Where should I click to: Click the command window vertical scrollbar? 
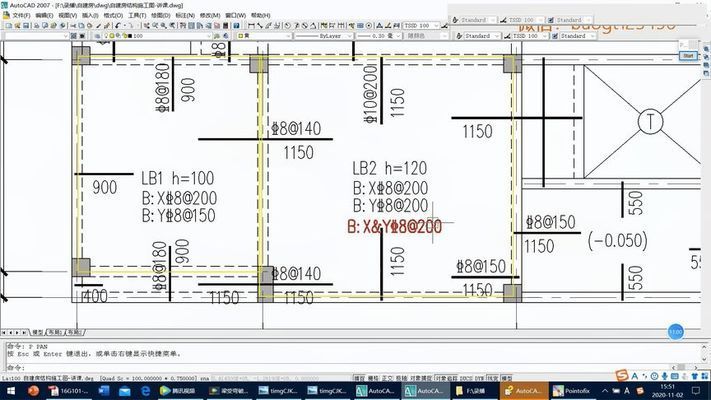coord(704,353)
